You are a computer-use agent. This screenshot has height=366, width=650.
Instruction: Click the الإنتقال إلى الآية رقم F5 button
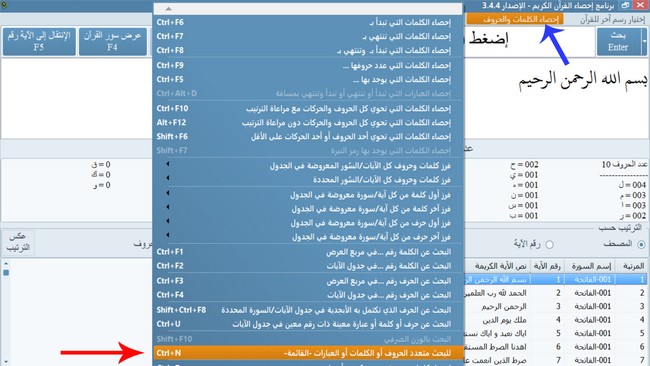coord(39,41)
